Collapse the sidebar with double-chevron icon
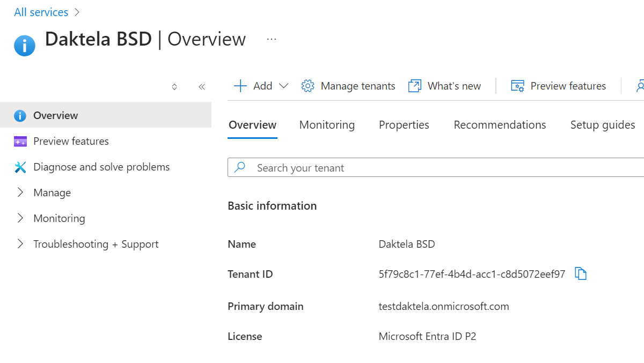The image size is (644, 363). point(202,87)
